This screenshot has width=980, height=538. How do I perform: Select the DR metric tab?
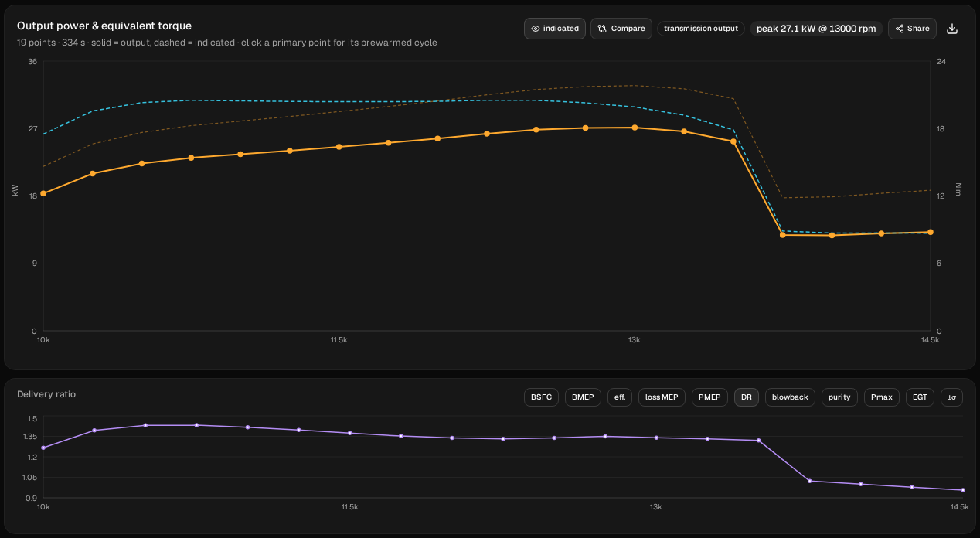click(x=747, y=397)
